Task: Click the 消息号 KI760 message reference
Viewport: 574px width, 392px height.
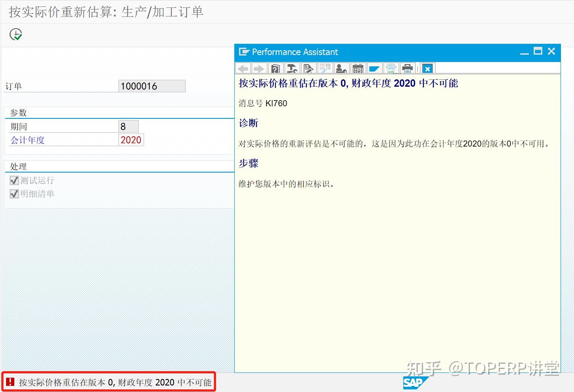Action: click(262, 103)
